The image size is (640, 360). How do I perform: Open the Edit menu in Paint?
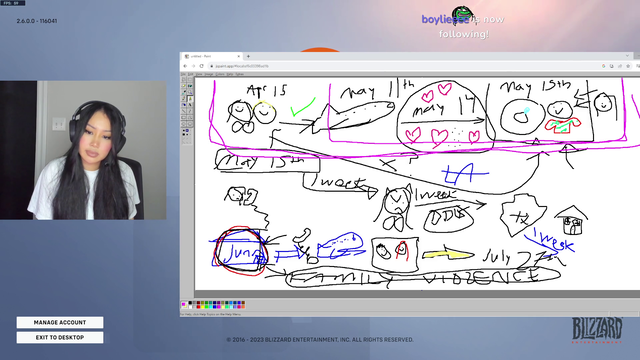point(191,74)
